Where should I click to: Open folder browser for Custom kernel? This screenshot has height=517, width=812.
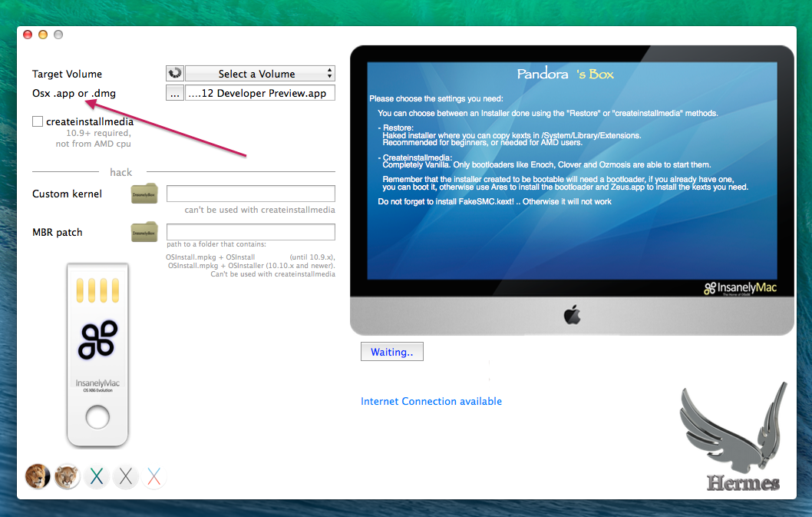point(144,194)
